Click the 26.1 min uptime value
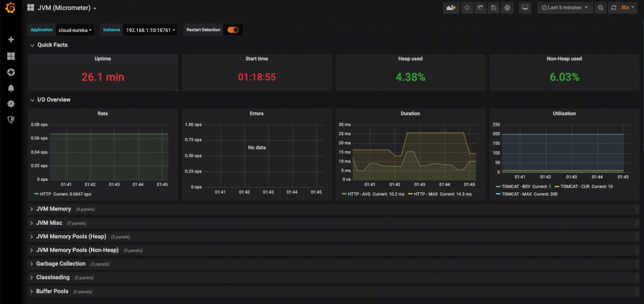644x304 pixels. click(x=103, y=77)
